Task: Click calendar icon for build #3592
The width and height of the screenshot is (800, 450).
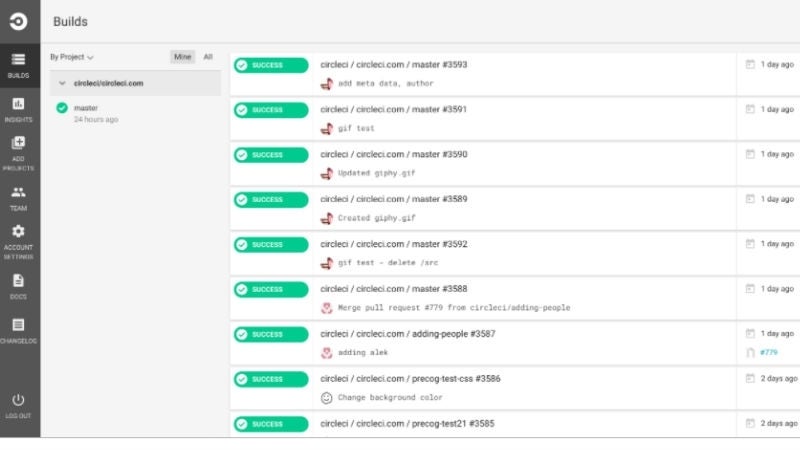Action: 750,244
